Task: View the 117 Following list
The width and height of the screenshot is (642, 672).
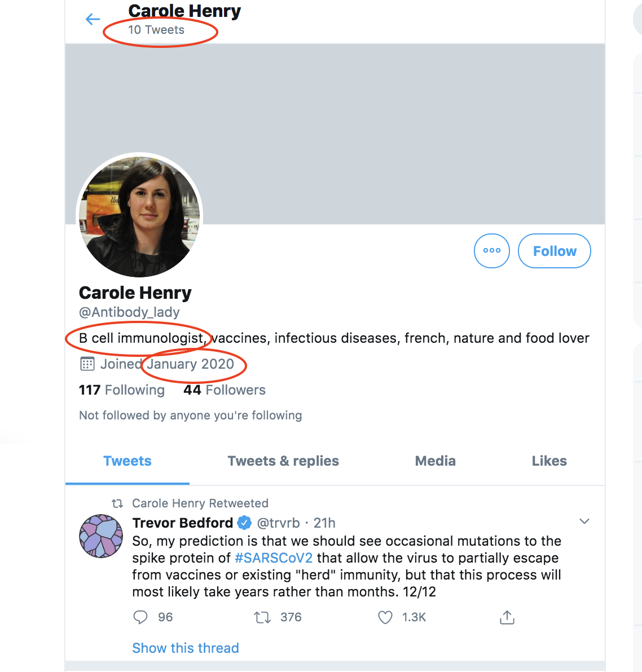Action: point(122,390)
